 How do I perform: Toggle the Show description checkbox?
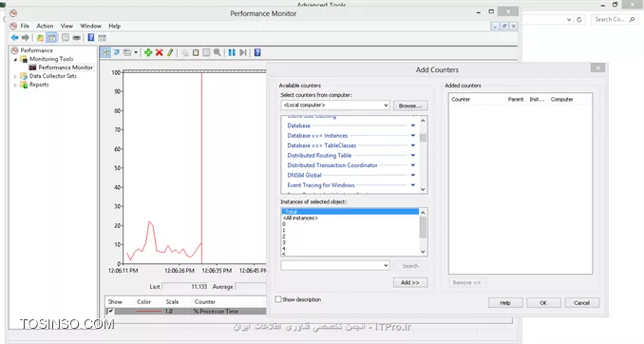[278, 299]
